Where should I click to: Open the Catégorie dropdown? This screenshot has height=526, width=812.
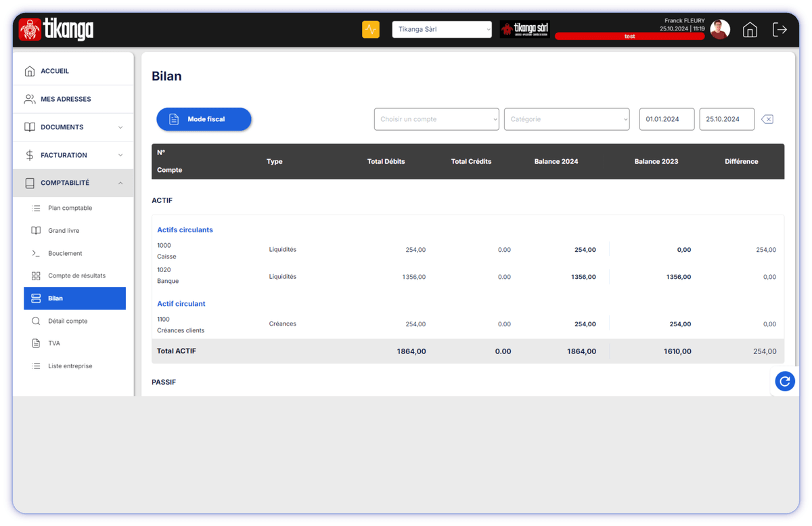click(x=567, y=119)
